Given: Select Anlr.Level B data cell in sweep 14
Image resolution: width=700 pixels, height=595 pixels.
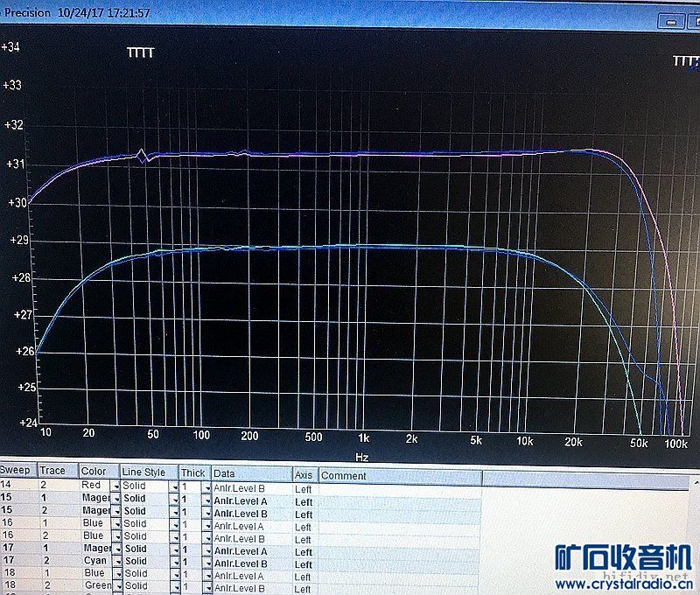Looking at the screenshot, I should pyautogui.click(x=252, y=488).
